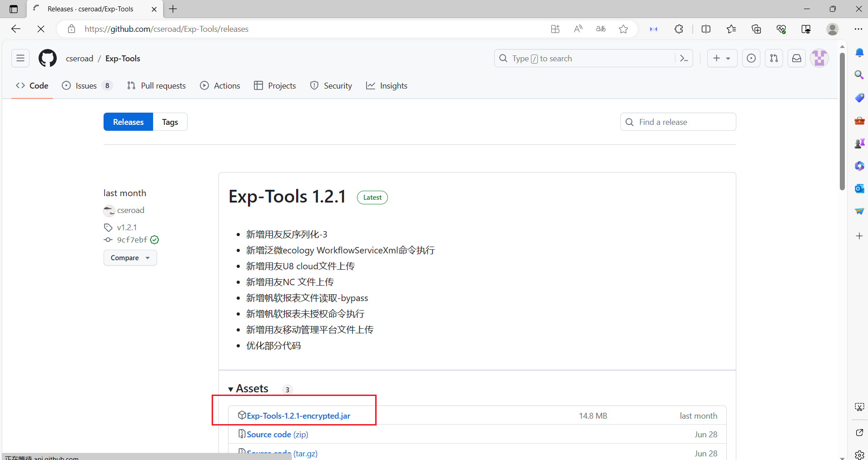Open the pull requests shortcut icon
Screen dimensions: 868x460
[x=774, y=58]
